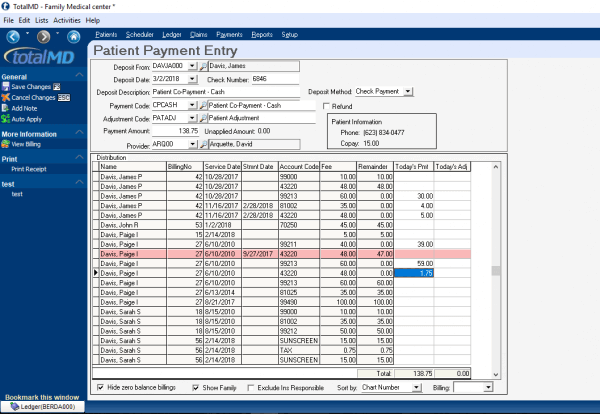The width and height of the screenshot is (600, 414).
Task: Tick the Davis, John R row checkbox
Action: tap(96, 225)
